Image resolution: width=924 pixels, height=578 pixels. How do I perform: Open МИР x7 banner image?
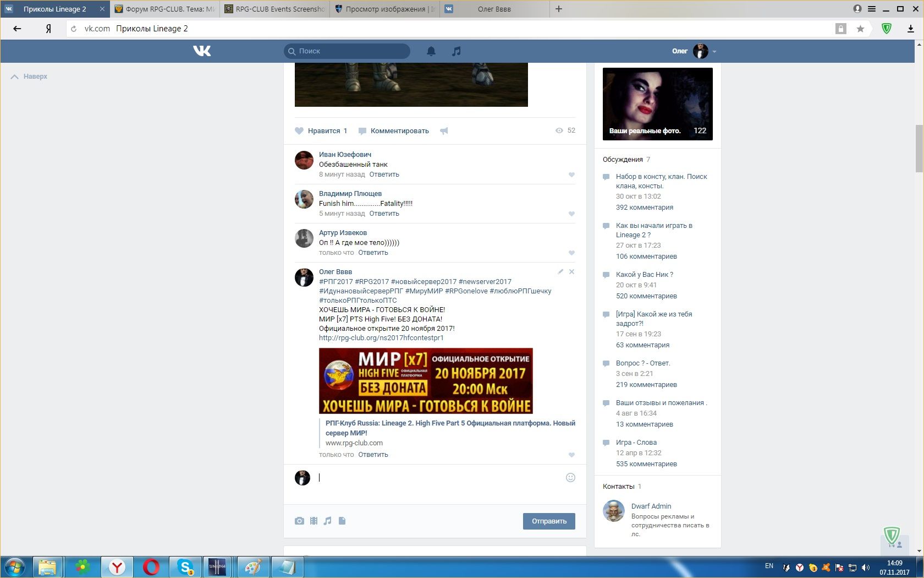[x=426, y=381]
